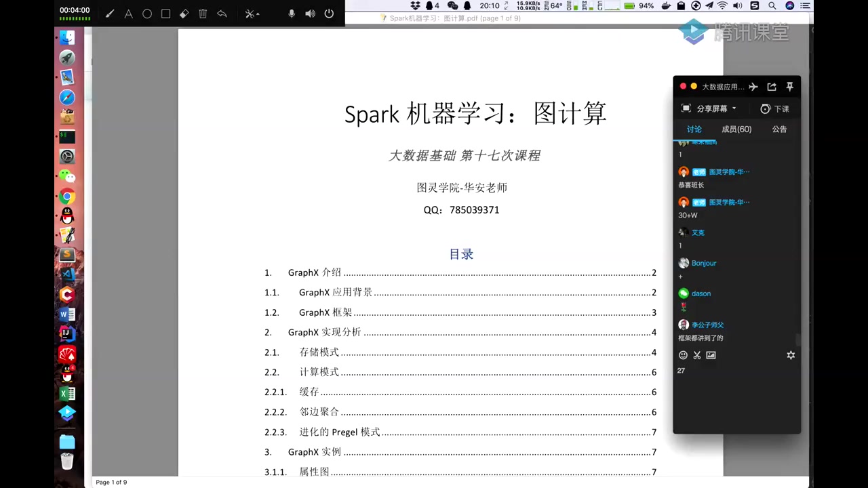Expand the wrench tools dropdown
The width and height of the screenshot is (868, 488).
coord(252,14)
